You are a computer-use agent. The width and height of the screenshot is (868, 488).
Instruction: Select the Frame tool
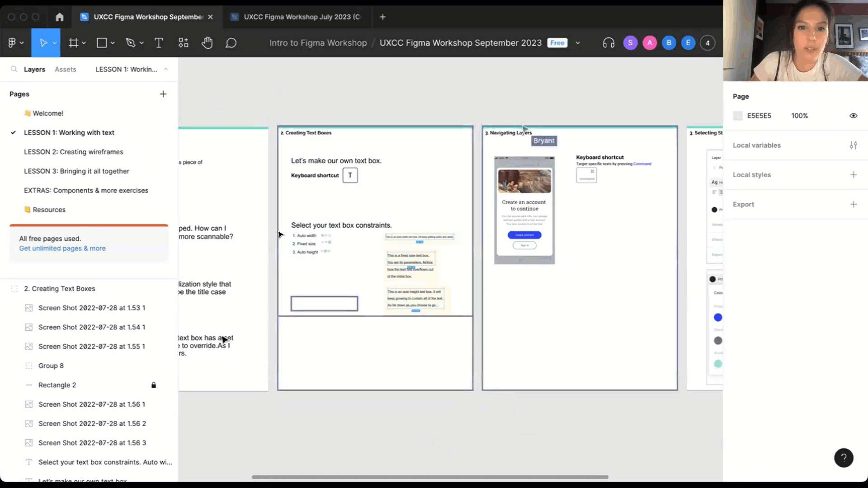73,42
